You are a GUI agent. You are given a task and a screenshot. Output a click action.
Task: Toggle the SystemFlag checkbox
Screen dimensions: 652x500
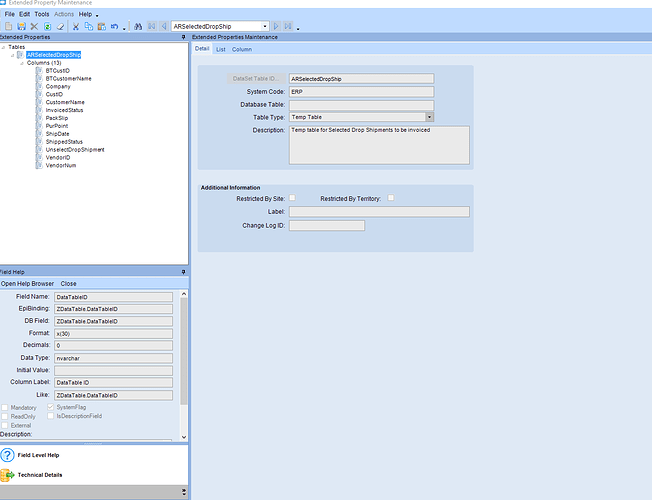(50, 407)
